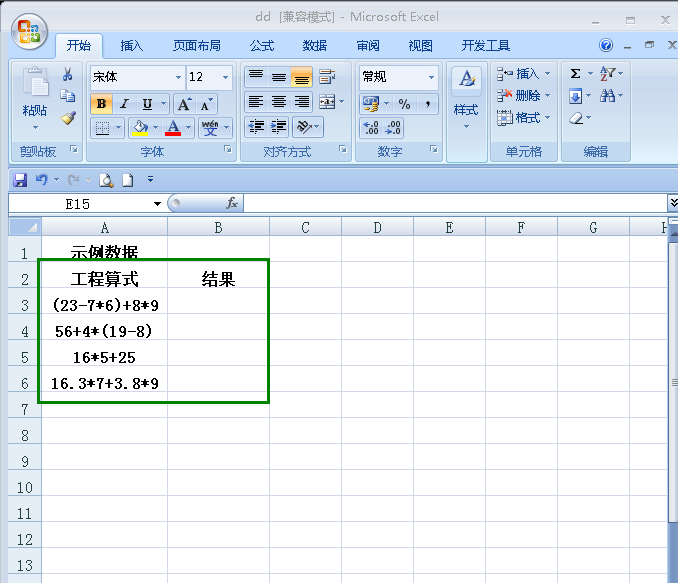Screen dimensions: 678x583
Task: Toggle Center horizontal alignment
Action: [x=279, y=102]
